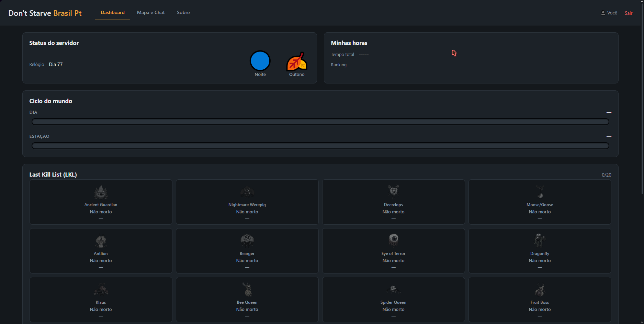Click the Status do servidor heading
Screen dimensions: 644x324
[54, 43]
